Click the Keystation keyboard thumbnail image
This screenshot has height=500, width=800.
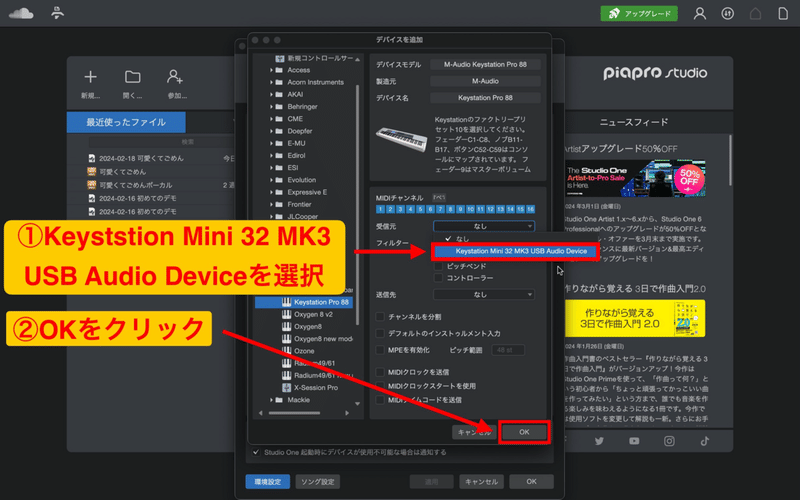coord(402,139)
